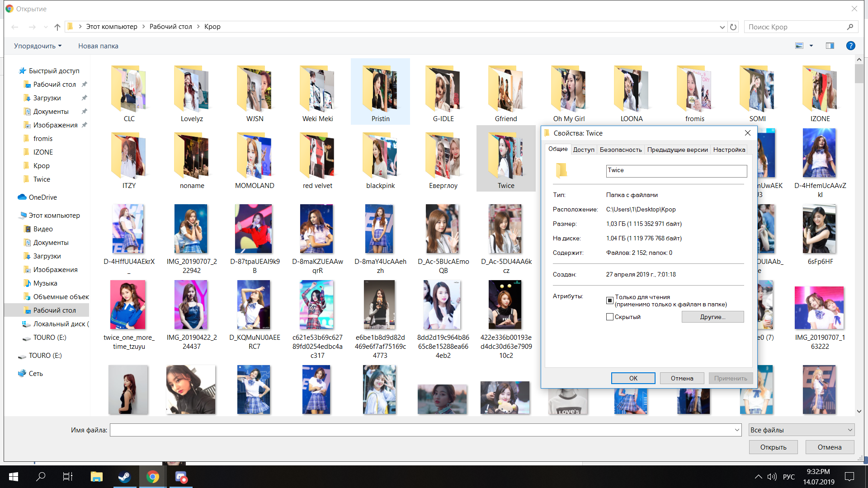The width and height of the screenshot is (868, 488).
Task: Expand the Упорядочить dropdown menu
Action: pyautogui.click(x=38, y=46)
